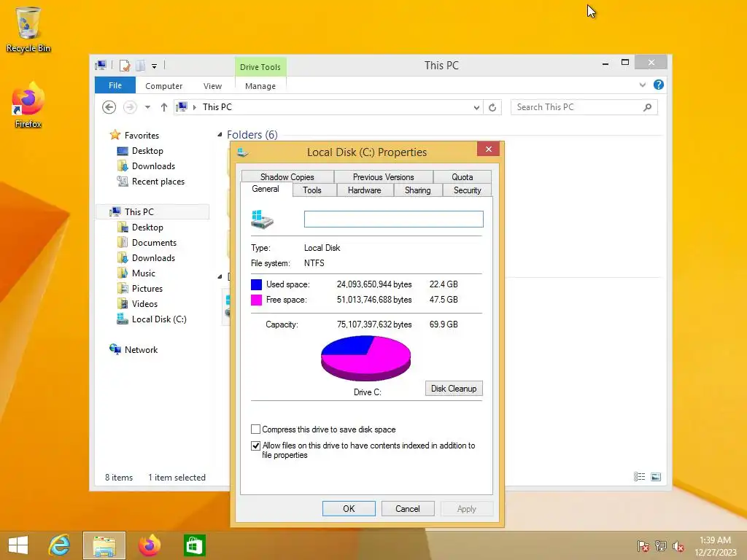
Task: Open the Windows Start button
Action: [x=18, y=545]
